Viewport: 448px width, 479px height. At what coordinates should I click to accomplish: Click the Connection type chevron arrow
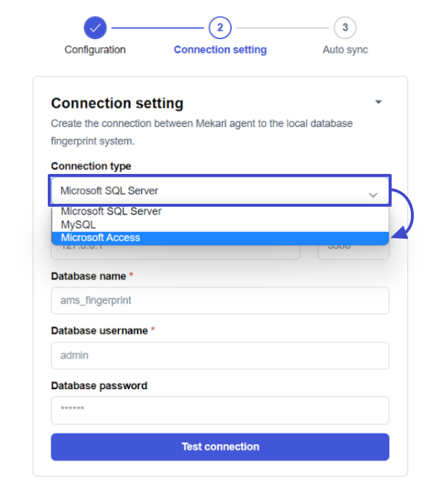(x=373, y=195)
